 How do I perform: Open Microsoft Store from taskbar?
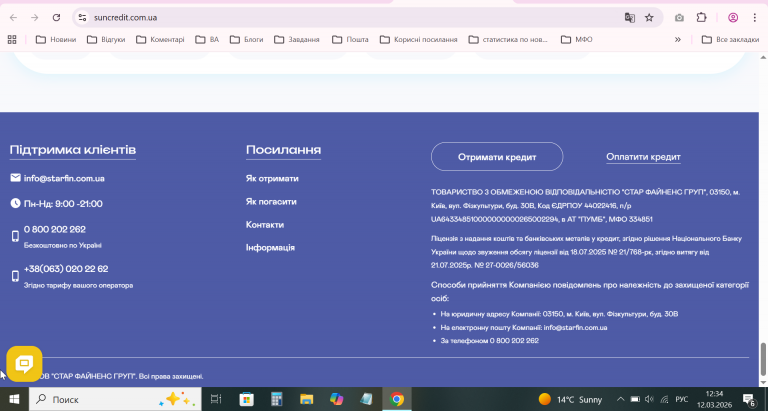click(246, 399)
